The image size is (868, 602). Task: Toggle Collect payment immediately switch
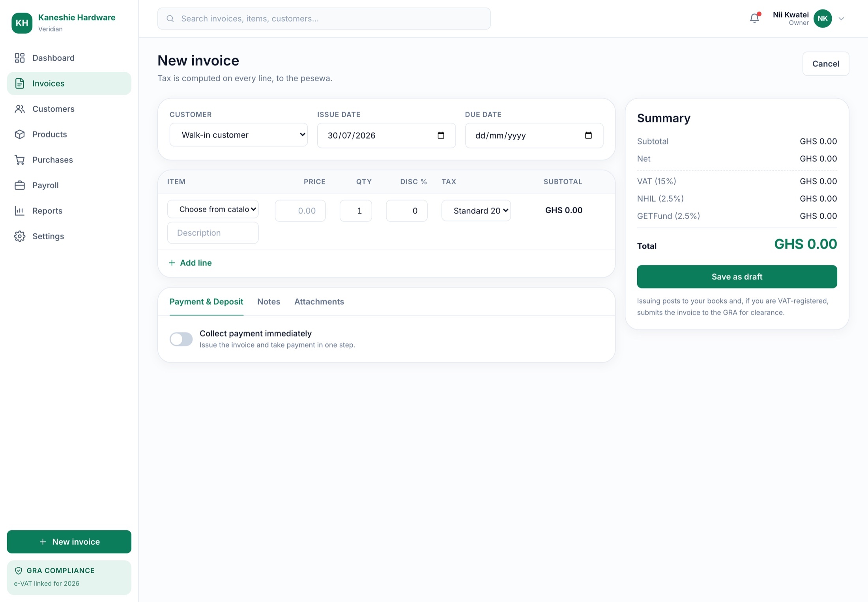coord(181,339)
